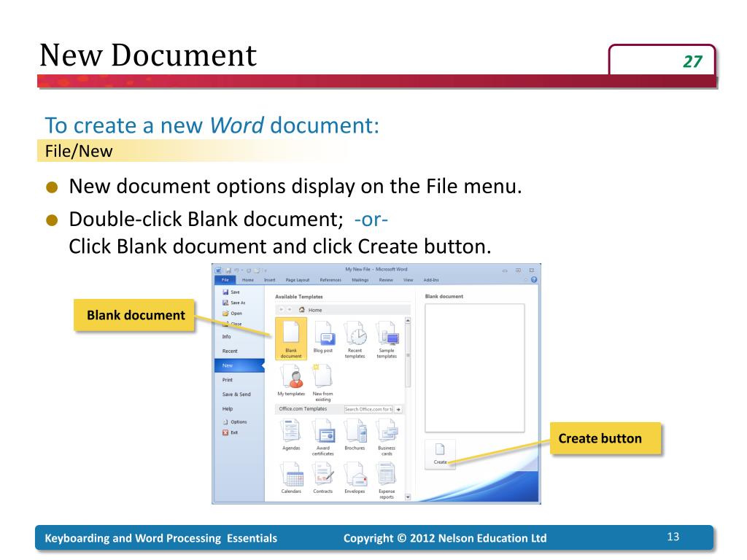Open Word Options from the File menu

pos(235,422)
